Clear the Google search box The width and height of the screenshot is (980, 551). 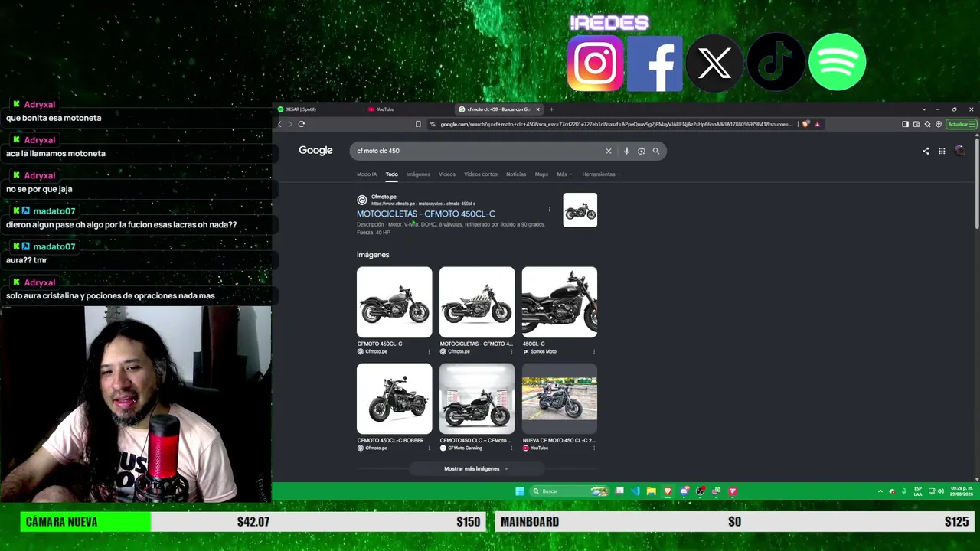609,151
